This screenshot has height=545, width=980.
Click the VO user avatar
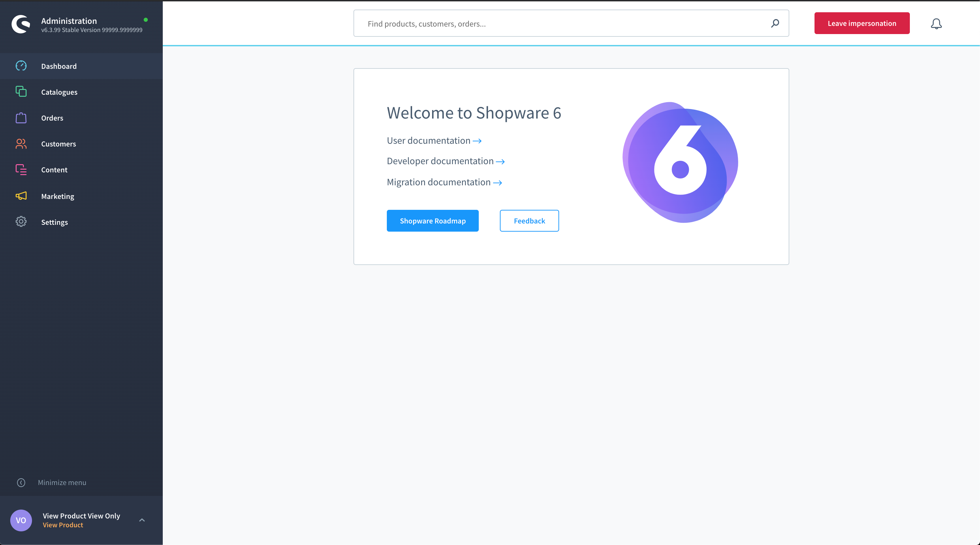tap(21, 520)
